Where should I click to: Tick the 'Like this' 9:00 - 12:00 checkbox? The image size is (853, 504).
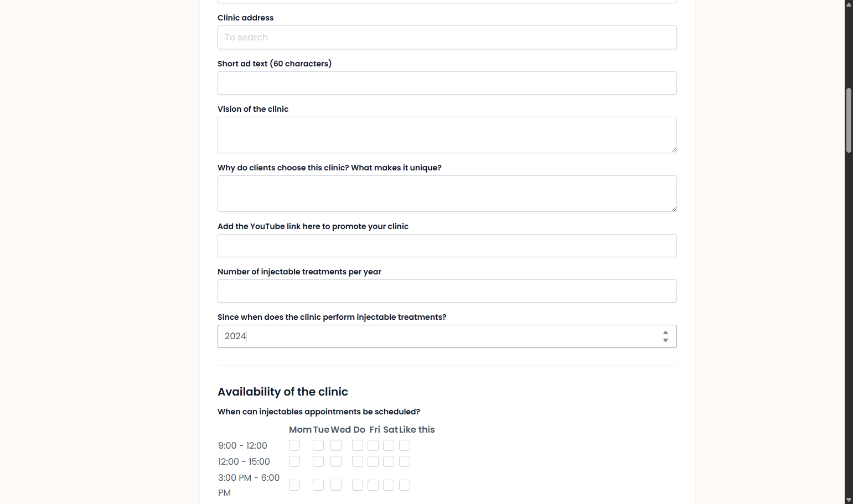(405, 445)
